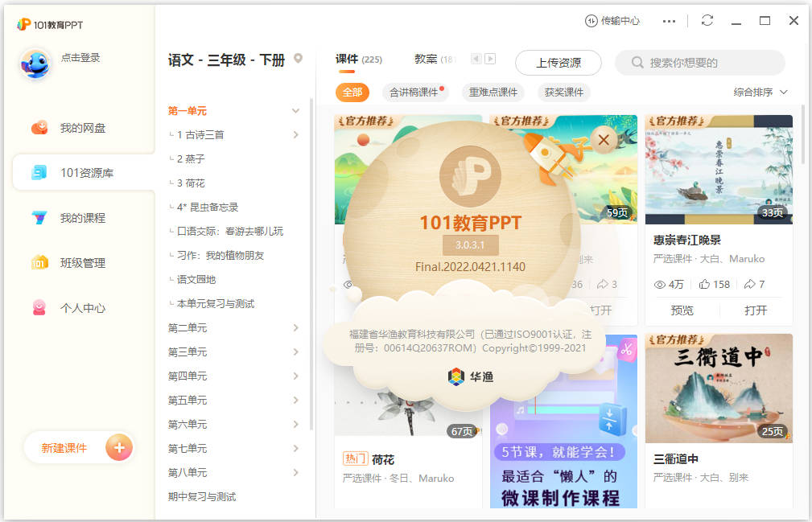This screenshot has width=812, height=522.
Task: Switch to 教案 tab
Action: pos(434,60)
